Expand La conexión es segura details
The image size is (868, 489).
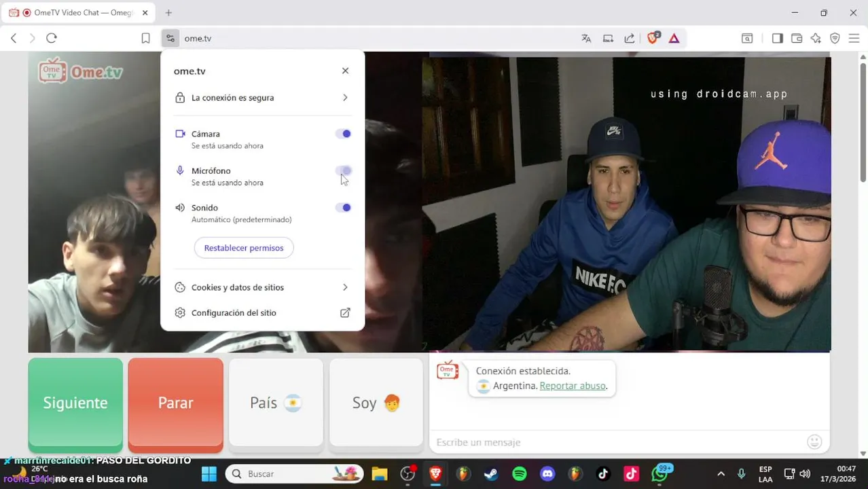tap(262, 98)
